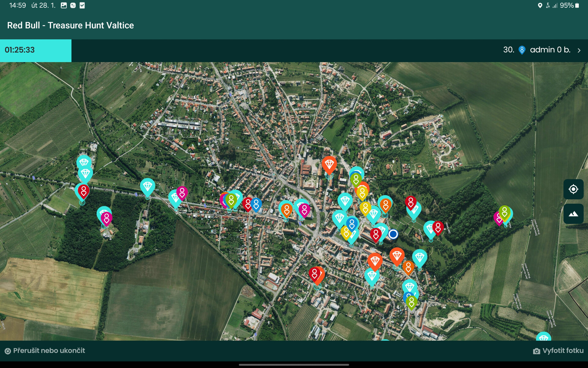This screenshot has height=368, width=588.
Task: Open the gallery notification in status bar
Action: point(64,5)
